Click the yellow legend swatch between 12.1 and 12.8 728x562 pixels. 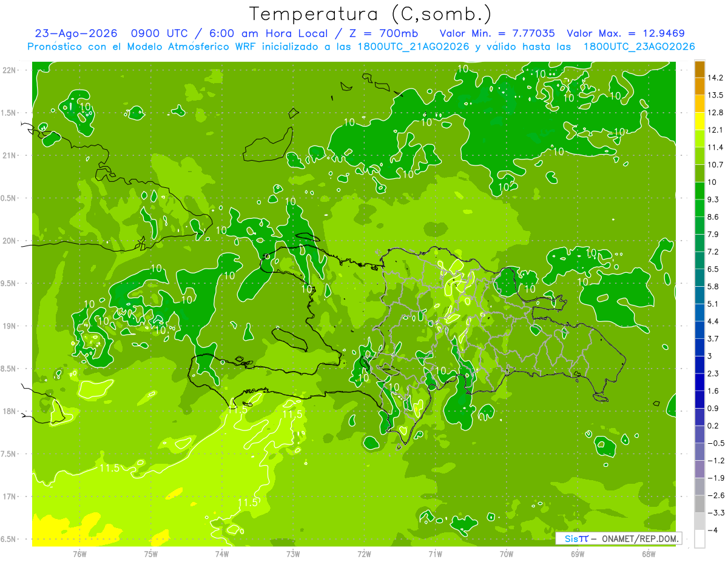[699, 121]
